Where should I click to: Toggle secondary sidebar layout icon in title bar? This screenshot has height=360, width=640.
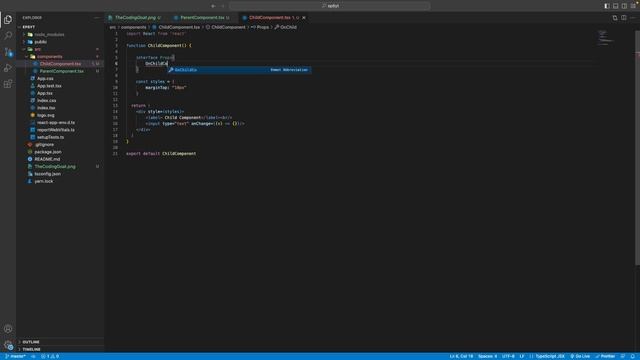pos(624,6)
